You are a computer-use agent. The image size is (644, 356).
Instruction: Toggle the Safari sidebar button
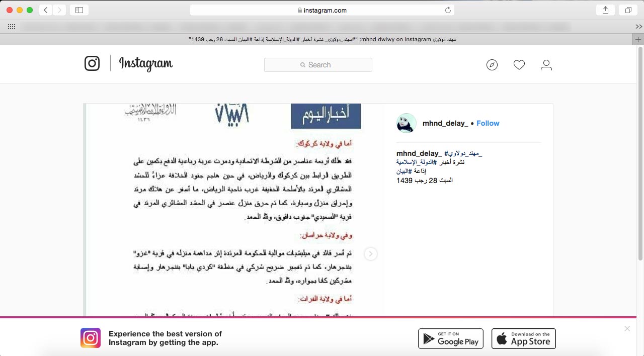coord(79,10)
